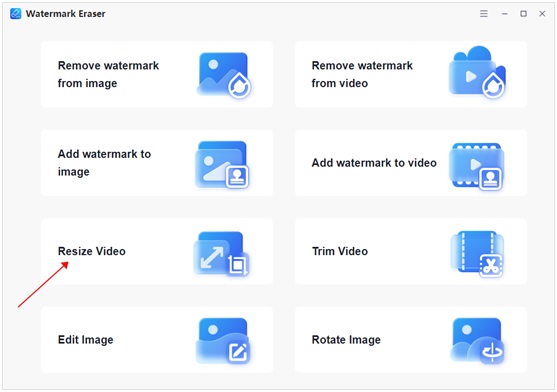Screen dimensions: 557x392
Task: Click the Watermark Eraser app logo
Action: tap(16, 13)
